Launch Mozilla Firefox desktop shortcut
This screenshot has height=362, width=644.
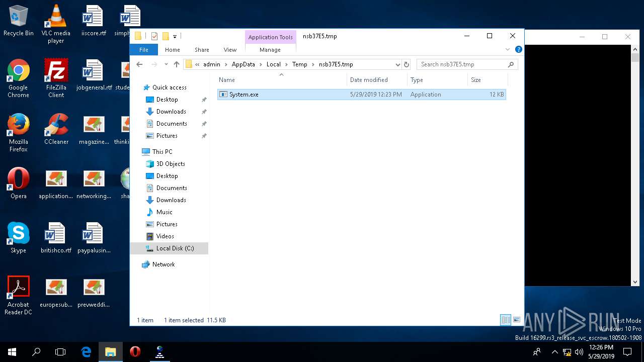(19, 133)
